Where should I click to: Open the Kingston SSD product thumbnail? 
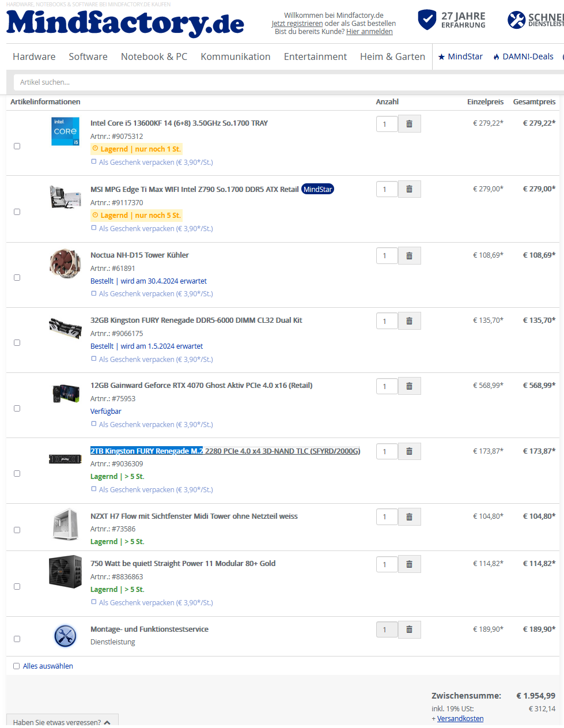(65, 459)
